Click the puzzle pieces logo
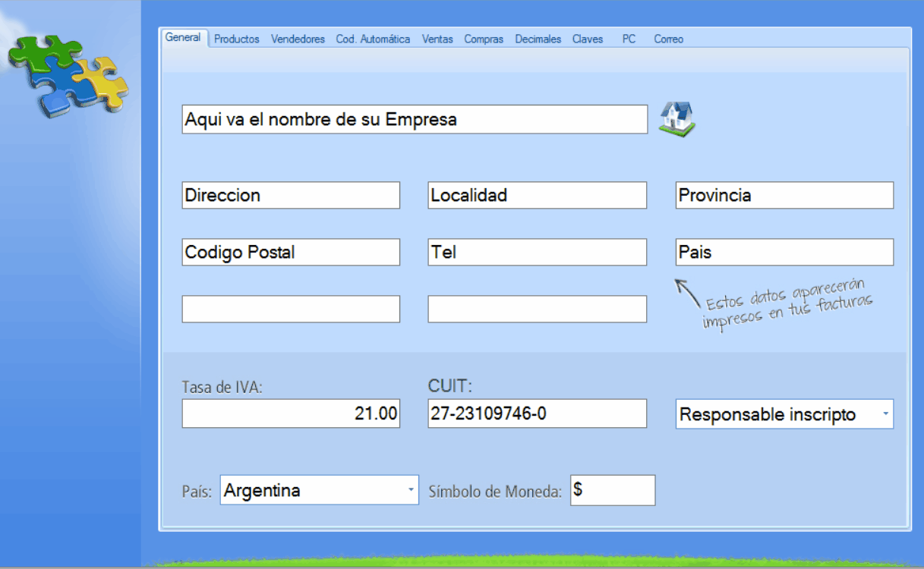This screenshot has width=924, height=569. click(x=68, y=75)
